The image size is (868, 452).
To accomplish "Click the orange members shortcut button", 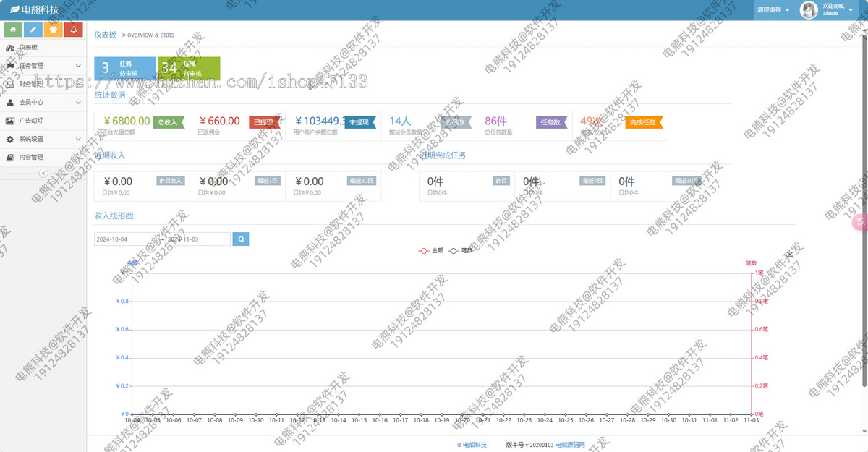I will (53, 30).
